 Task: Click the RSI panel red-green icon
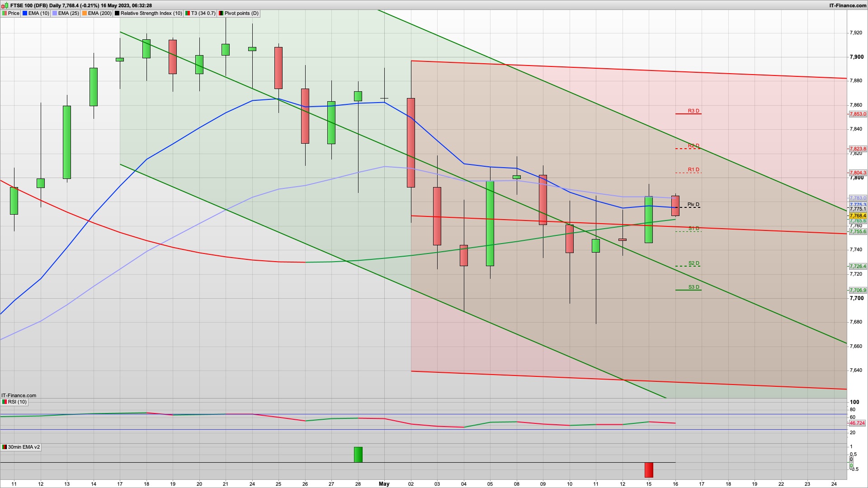coord(5,402)
